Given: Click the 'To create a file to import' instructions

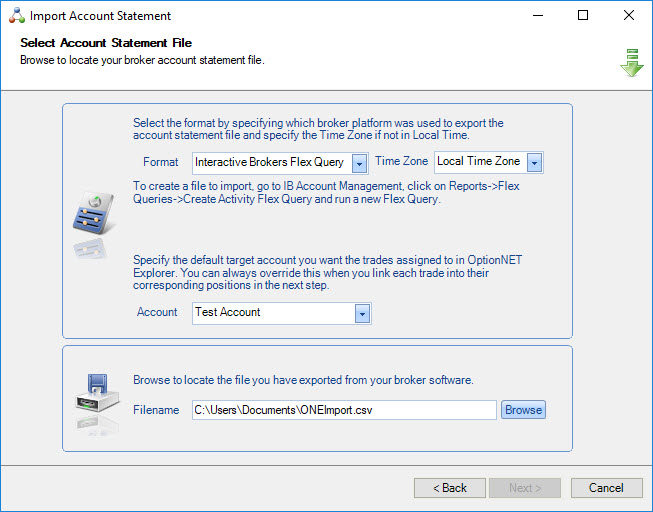Looking at the screenshot, I should [326, 192].
